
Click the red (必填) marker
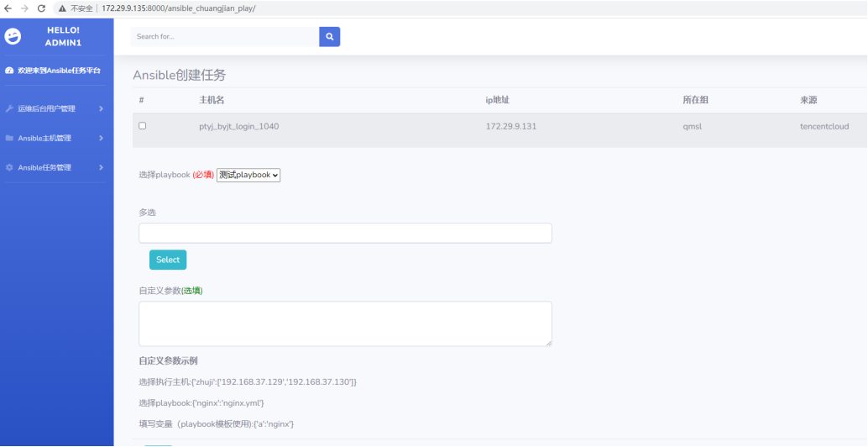coord(203,175)
